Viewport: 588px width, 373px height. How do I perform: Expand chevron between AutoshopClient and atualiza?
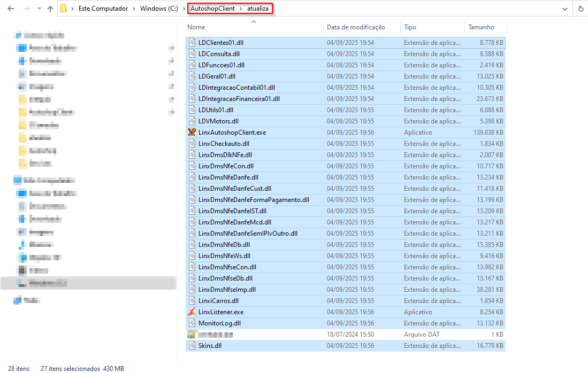[241, 9]
